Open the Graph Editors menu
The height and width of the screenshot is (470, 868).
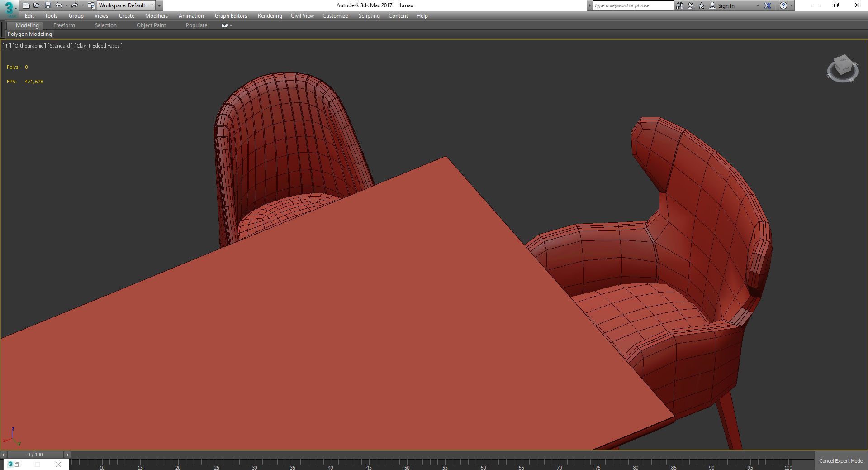(x=231, y=16)
